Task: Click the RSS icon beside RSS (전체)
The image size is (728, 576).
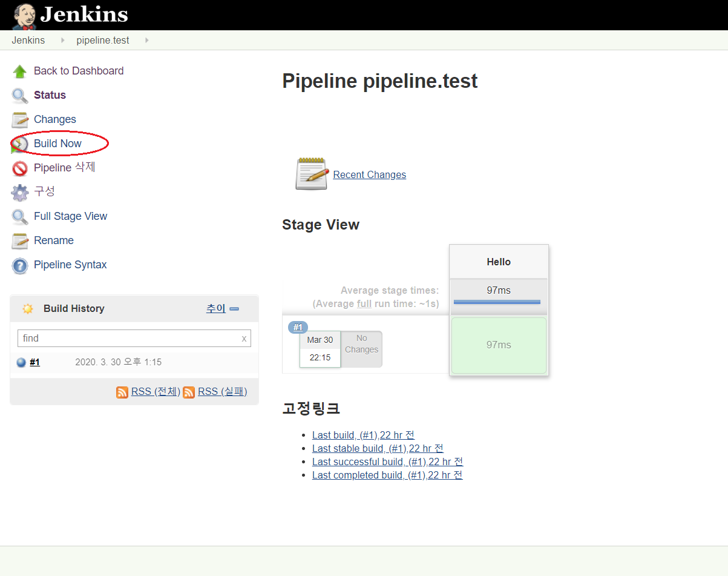Action: pos(122,392)
